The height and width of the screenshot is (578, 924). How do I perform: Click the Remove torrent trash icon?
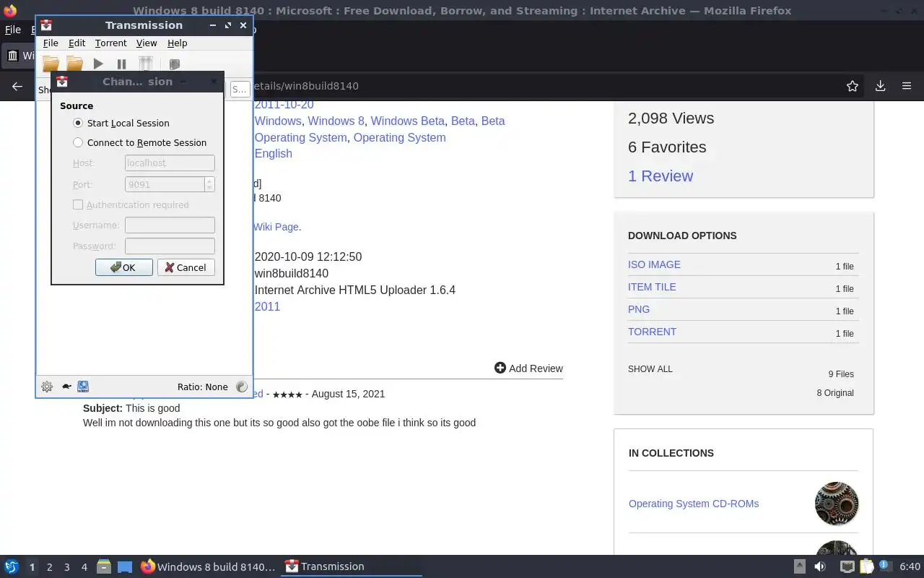pyautogui.click(x=146, y=64)
